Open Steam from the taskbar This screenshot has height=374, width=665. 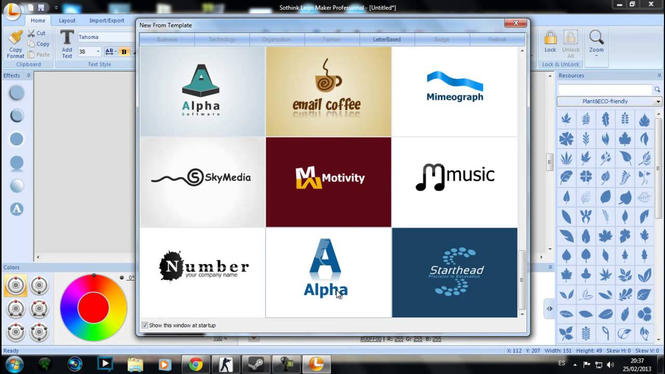click(x=256, y=364)
